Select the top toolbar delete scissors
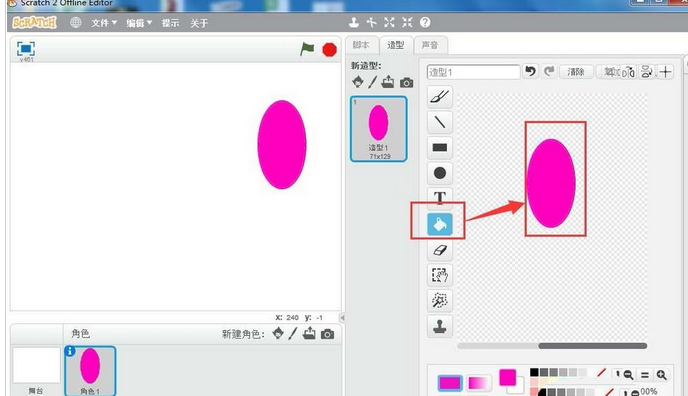Viewport: 688px width, 396px height. (x=372, y=22)
